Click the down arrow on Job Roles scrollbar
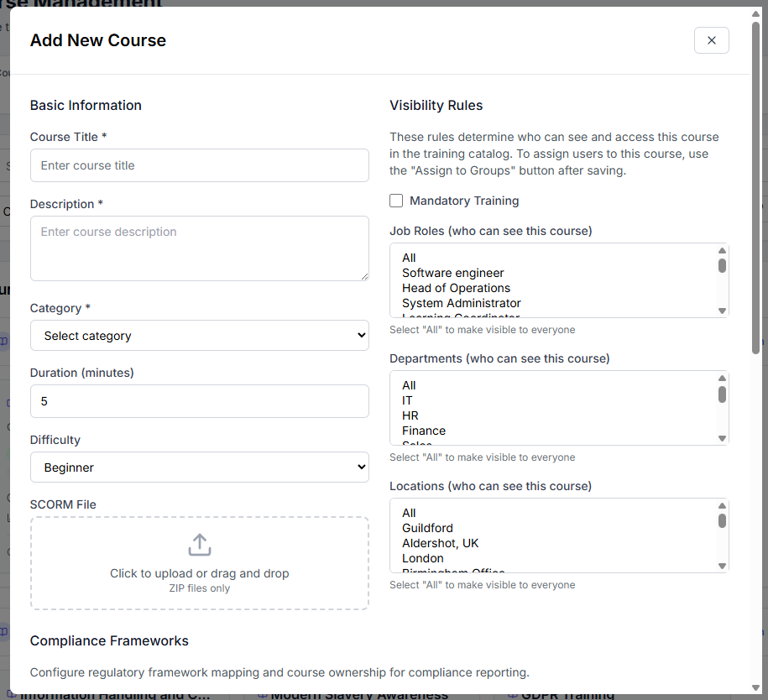This screenshot has width=768, height=700. tap(722, 311)
